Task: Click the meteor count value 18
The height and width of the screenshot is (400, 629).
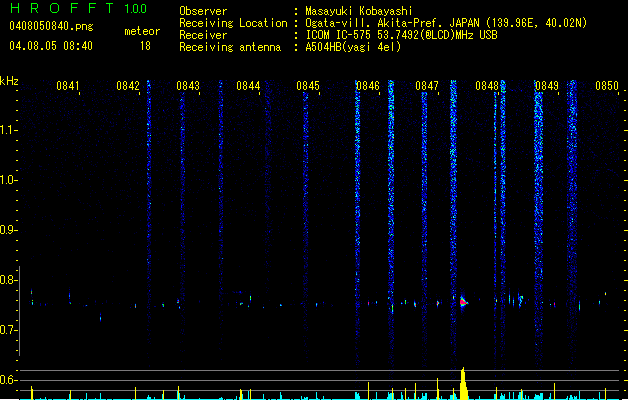Action: 145,46
